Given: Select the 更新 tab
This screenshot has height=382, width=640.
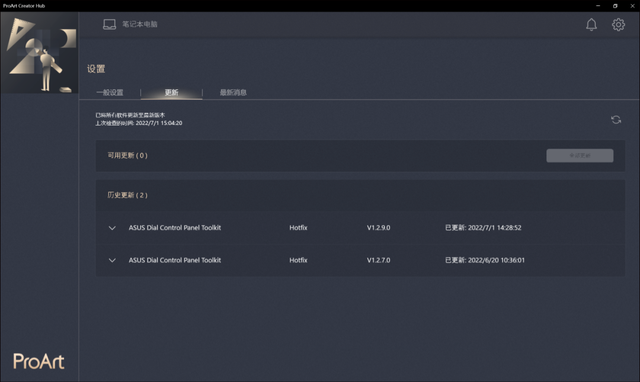Looking at the screenshot, I should pyautogui.click(x=171, y=93).
